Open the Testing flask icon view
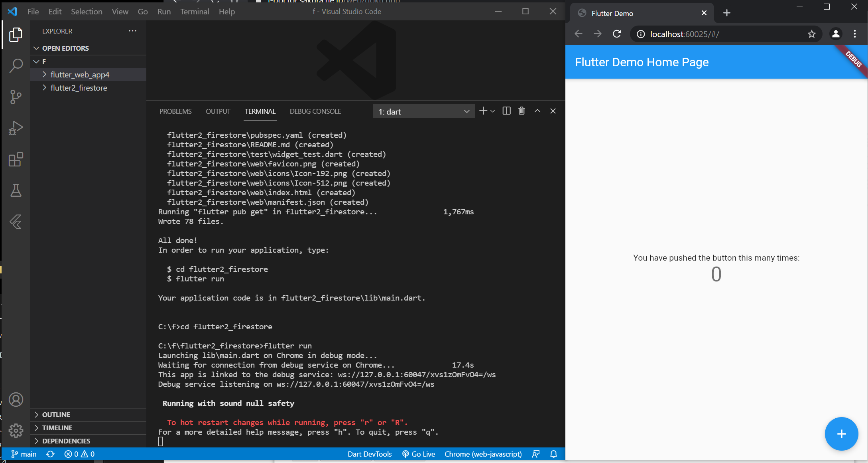Viewport: 868px width, 463px height. point(16,190)
